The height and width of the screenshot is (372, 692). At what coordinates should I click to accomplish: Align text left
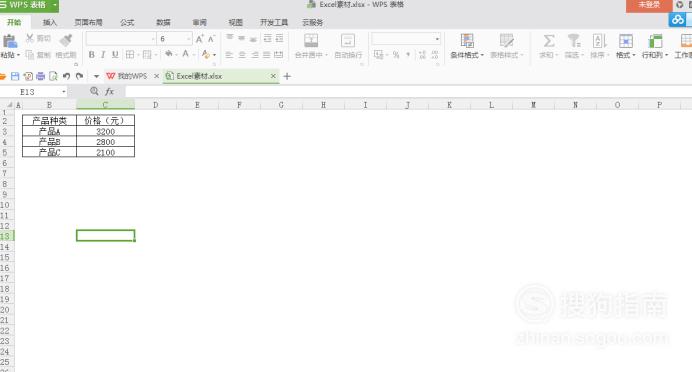point(229,55)
